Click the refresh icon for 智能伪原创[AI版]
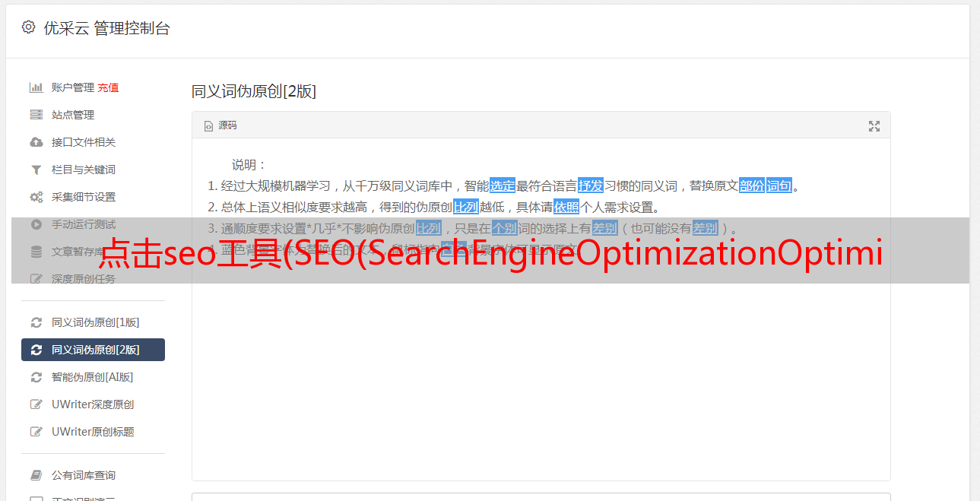 coord(36,377)
